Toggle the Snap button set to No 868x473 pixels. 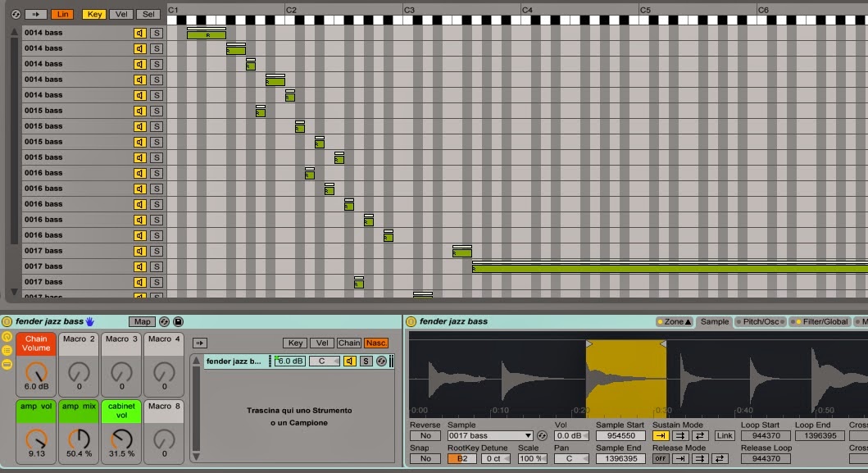425,458
